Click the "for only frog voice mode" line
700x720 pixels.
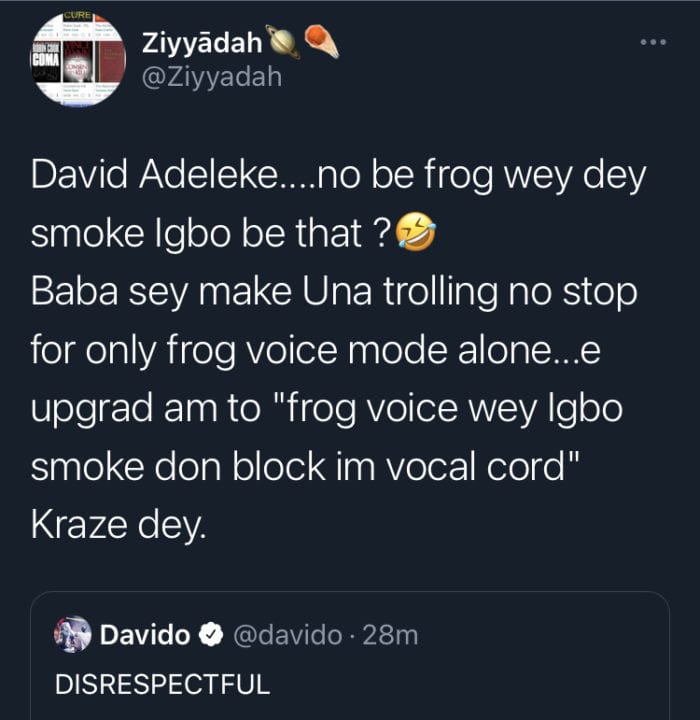coord(241,350)
